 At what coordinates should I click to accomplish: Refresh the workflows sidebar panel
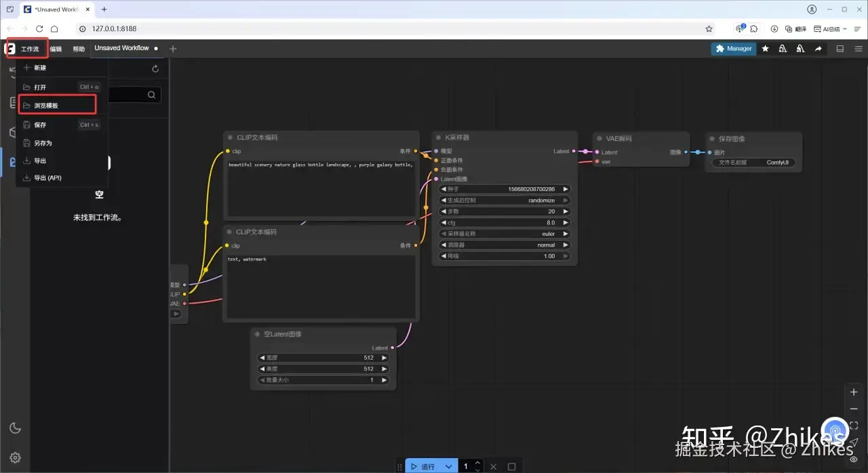[x=155, y=68]
